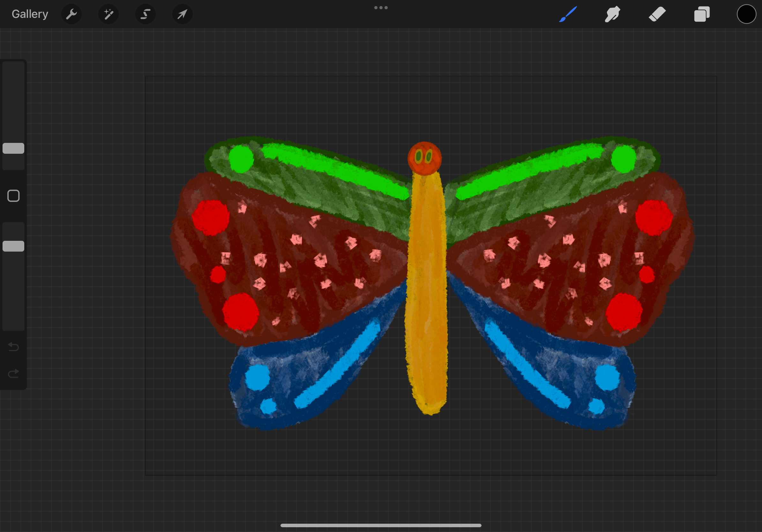Activate the Transform arrow tool
Image resolution: width=762 pixels, height=532 pixels.
[182, 14]
